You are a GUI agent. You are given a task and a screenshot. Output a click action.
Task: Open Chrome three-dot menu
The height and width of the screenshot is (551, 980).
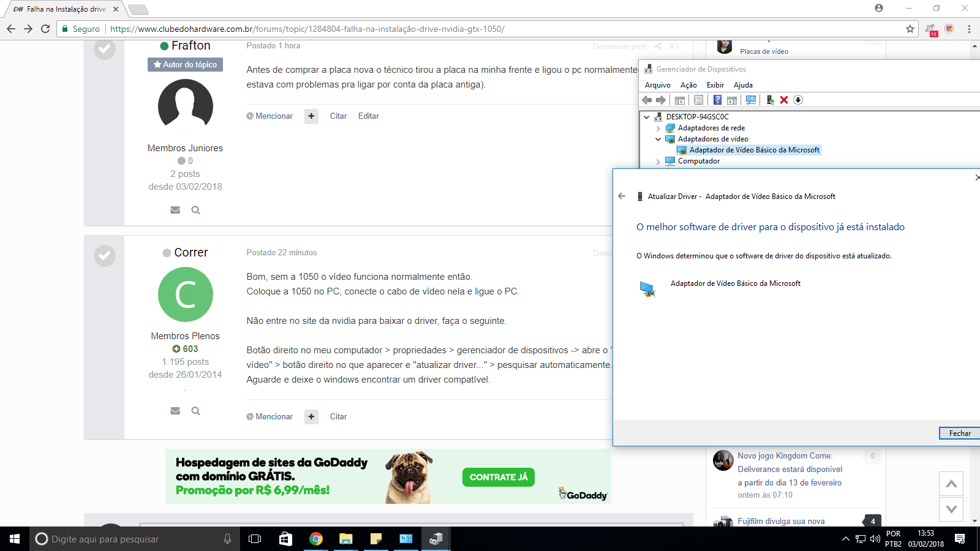click(x=969, y=29)
